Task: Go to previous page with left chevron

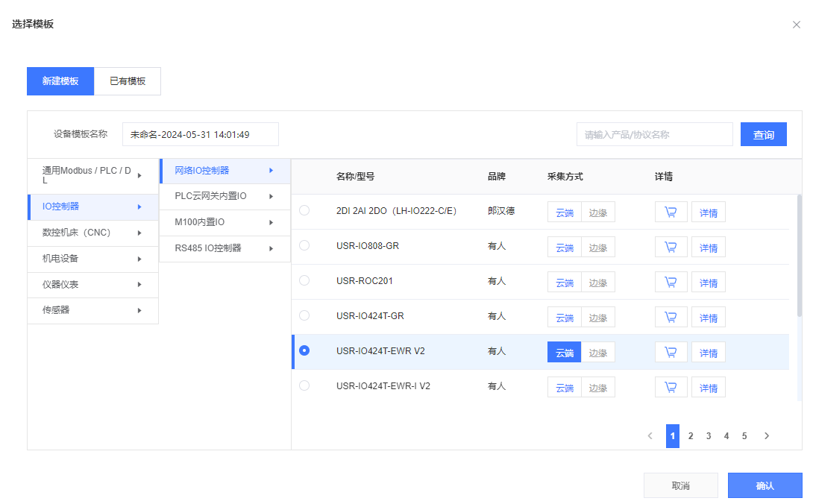Action: 650,436
